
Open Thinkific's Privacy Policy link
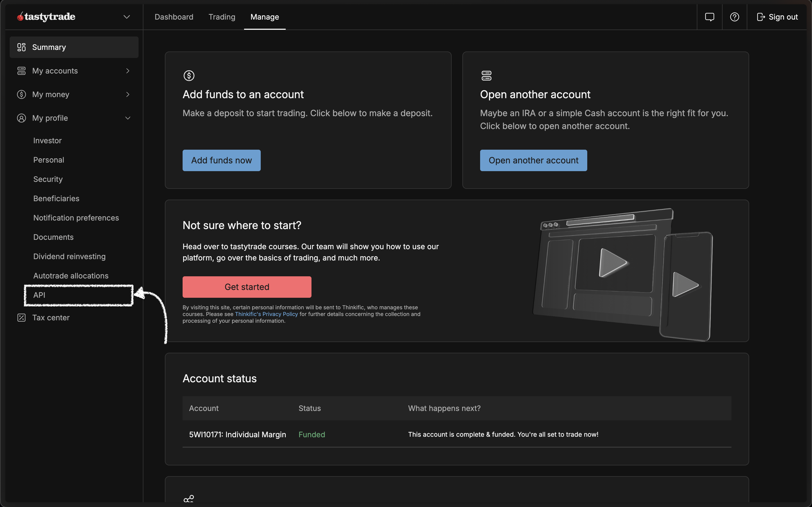tap(266, 314)
